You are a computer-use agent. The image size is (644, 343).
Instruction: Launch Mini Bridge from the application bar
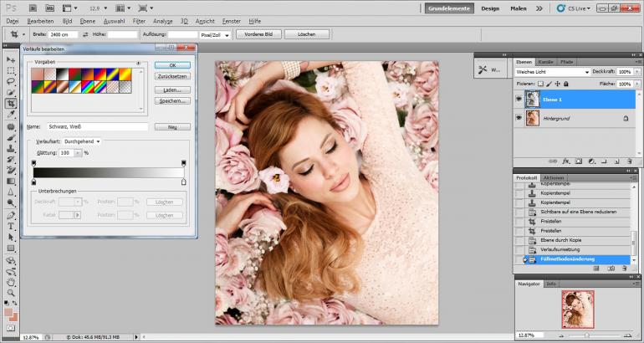(49, 8)
